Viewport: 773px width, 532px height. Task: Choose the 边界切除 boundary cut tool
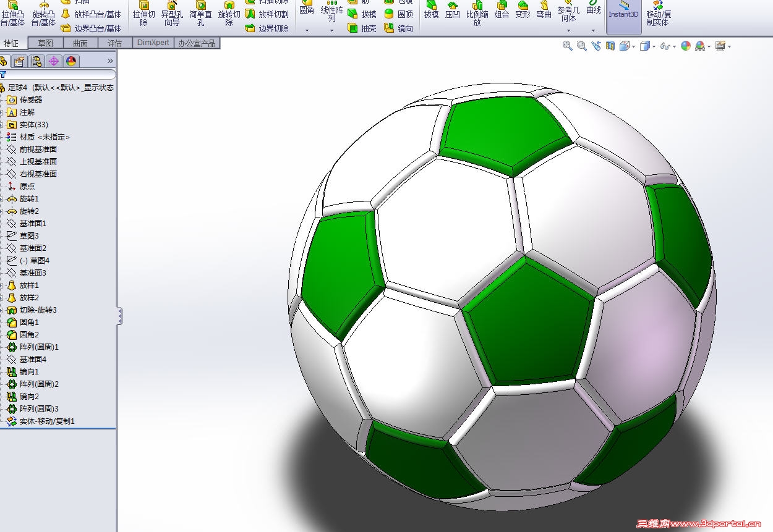point(267,28)
